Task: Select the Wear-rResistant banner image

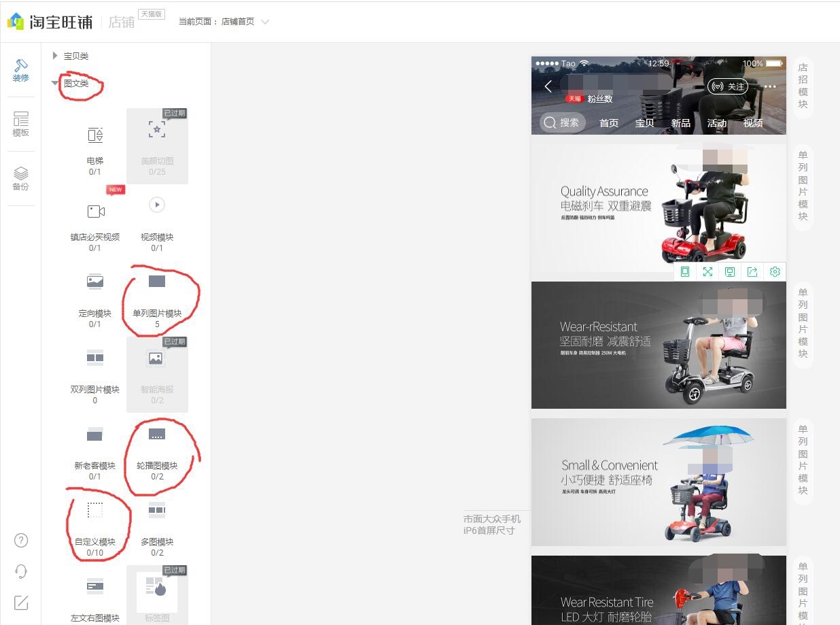Action: tap(659, 345)
